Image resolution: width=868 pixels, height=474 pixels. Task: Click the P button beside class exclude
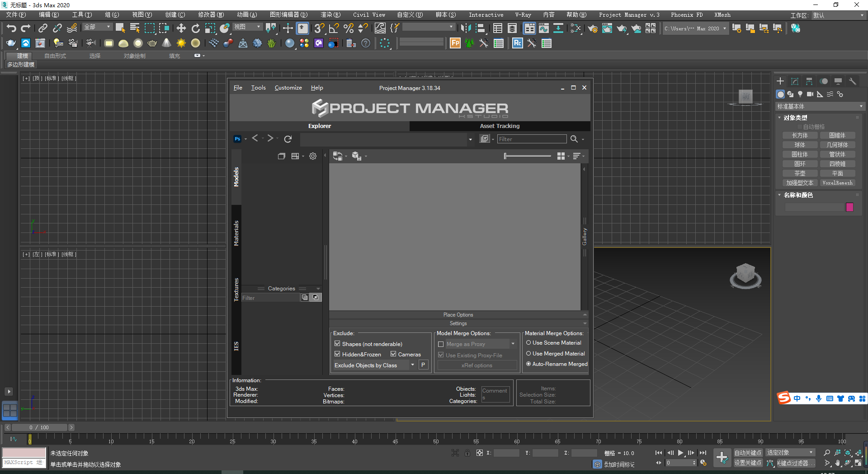click(423, 365)
